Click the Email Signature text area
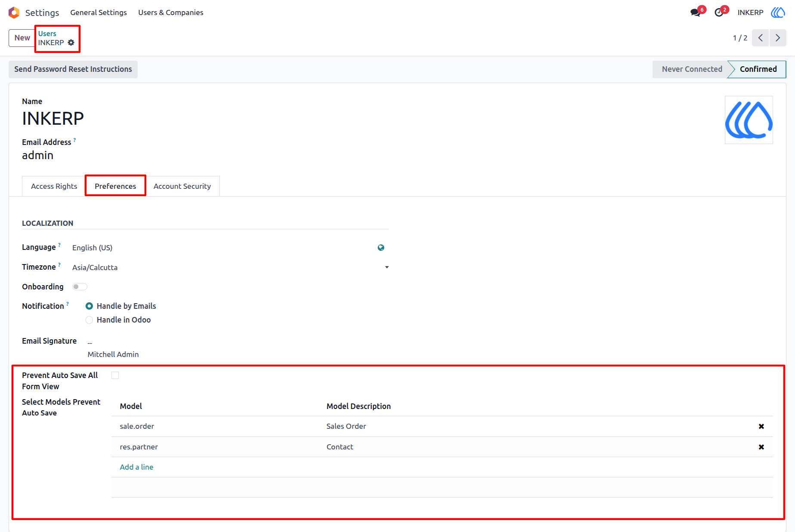 click(x=113, y=348)
